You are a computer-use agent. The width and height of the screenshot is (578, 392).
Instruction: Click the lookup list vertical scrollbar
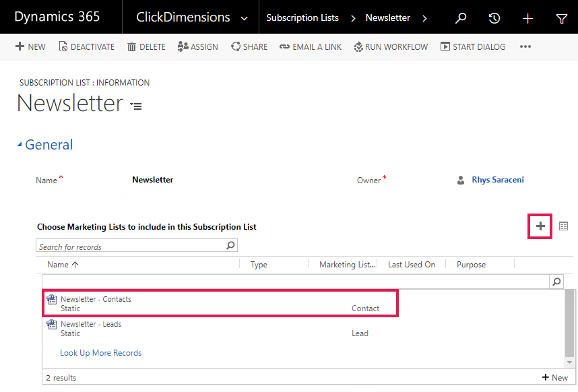pyautogui.click(x=569, y=323)
